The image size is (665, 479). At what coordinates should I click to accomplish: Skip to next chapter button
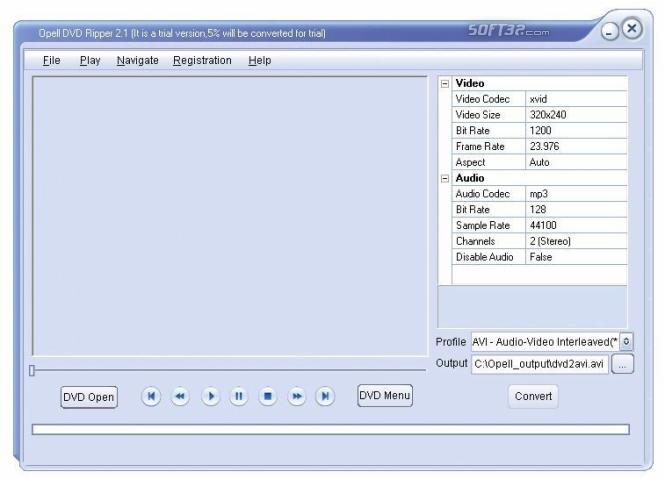pyautogui.click(x=325, y=396)
